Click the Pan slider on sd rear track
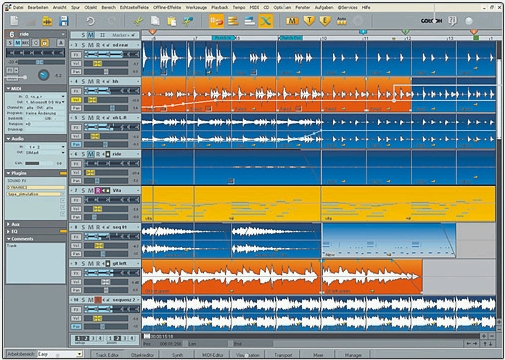The width and height of the screenshot is (505, 360). [x=106, y=72]
